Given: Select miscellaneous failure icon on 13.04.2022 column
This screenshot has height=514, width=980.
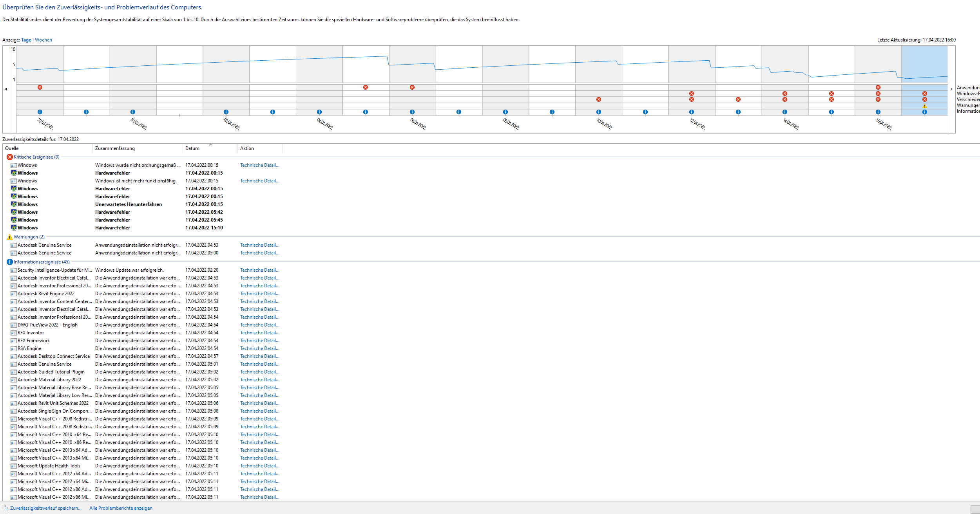Looking at the screenshot, I should click(x=738, y=99).
